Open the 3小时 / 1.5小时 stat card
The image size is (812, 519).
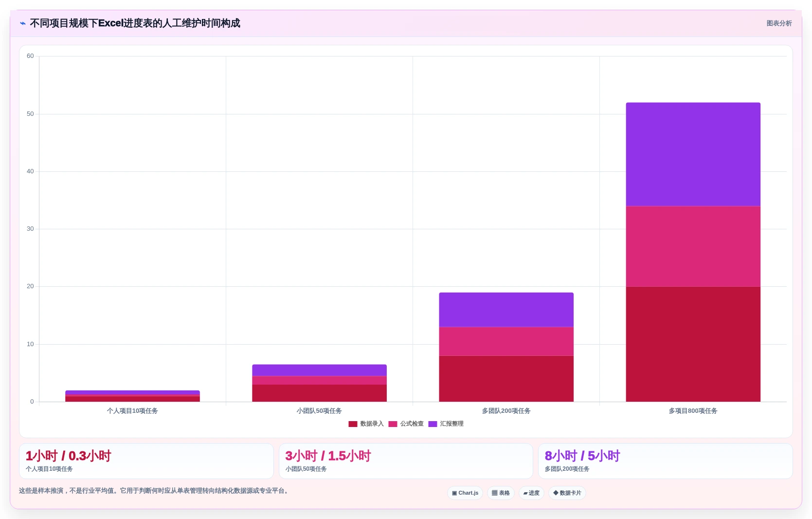406,461
